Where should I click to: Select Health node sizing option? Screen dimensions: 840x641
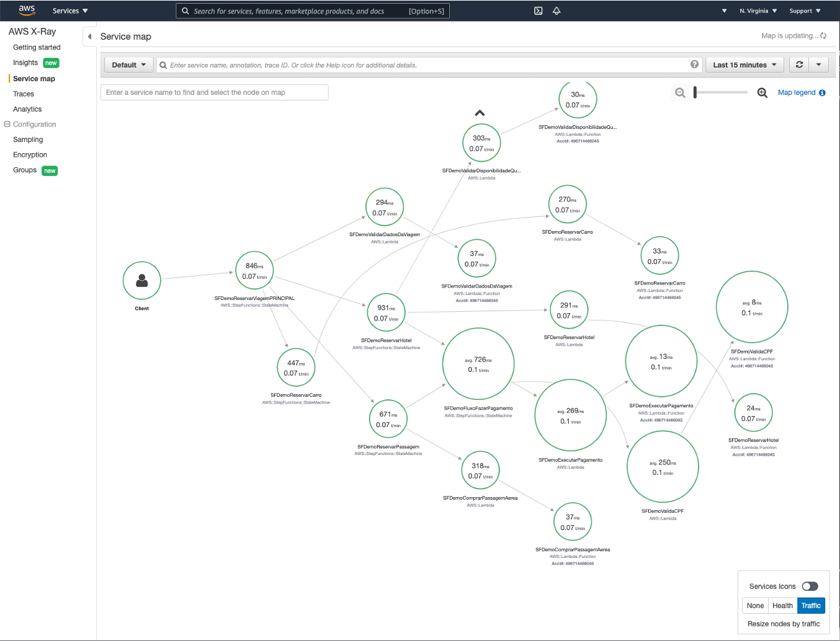[782, 606]
